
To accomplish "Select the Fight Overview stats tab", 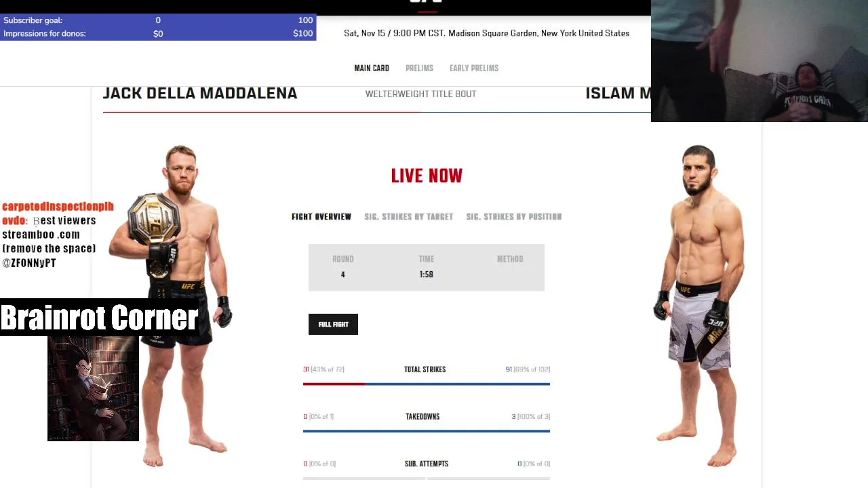I will coord(321,217).
